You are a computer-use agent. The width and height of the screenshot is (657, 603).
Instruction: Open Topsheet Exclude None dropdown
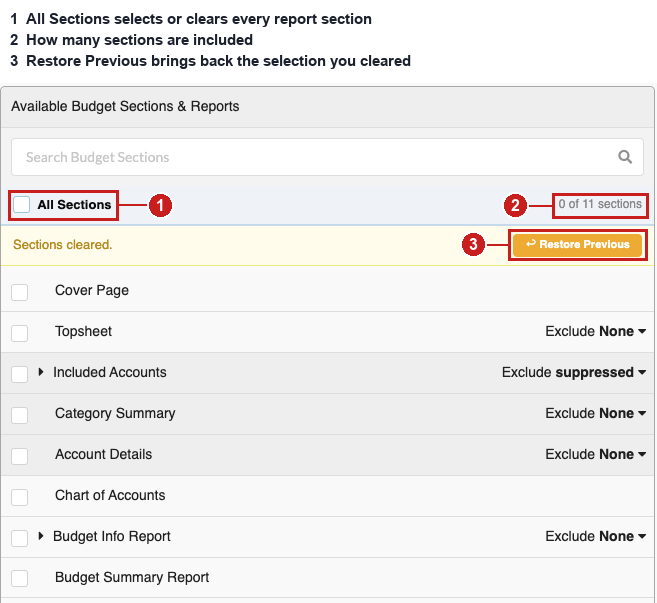[595, 331]
